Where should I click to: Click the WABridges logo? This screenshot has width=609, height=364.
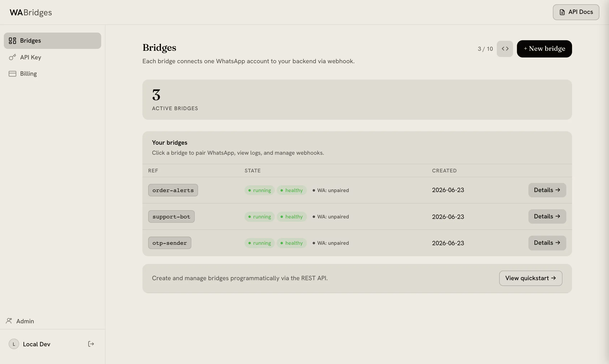click(31, 12)
